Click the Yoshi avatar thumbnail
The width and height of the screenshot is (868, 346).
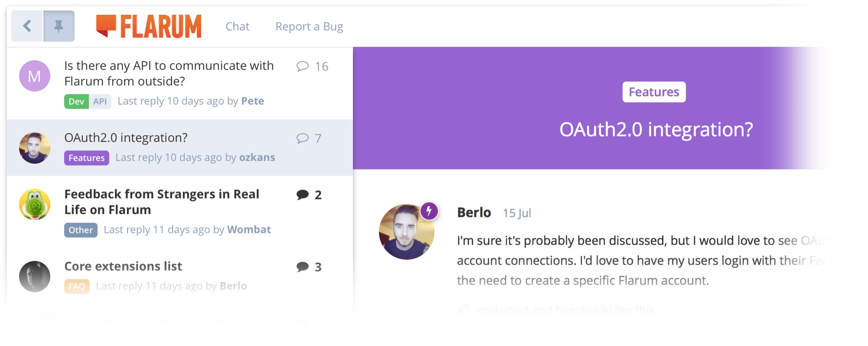[35, 204]
